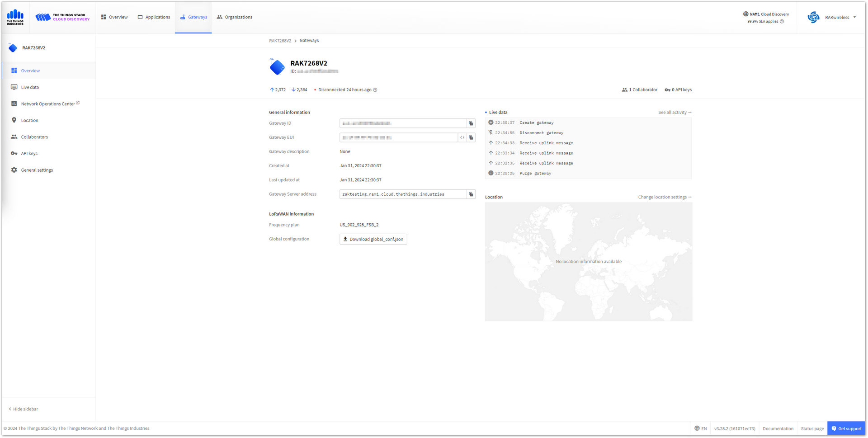Click the Disconnect gateway event row
The height and width of the screenshot is (438, 868).
[x=589, y=133]
